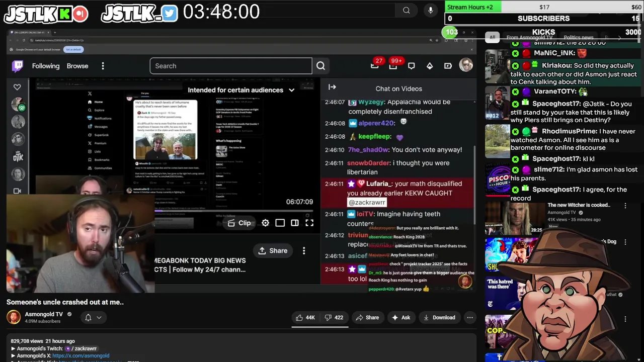Enter fullscreen on the Twitch player

coord(309,223)
